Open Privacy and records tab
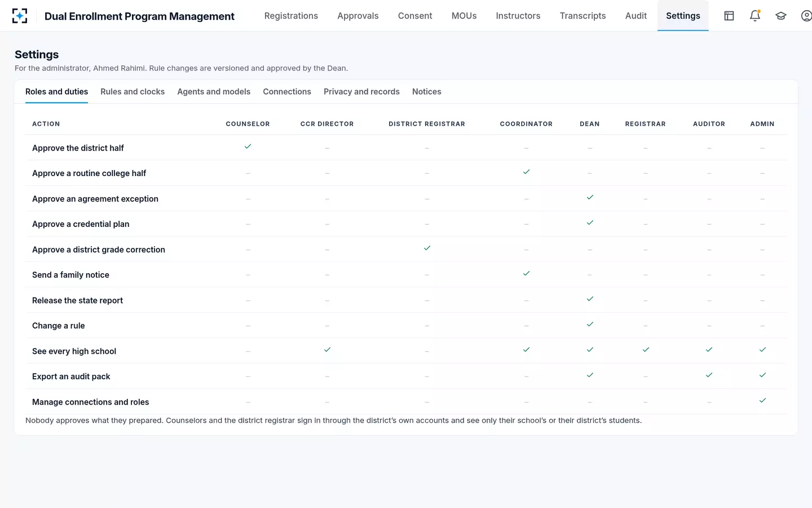Screen dimensions: 812x508 tap(361, 91)
